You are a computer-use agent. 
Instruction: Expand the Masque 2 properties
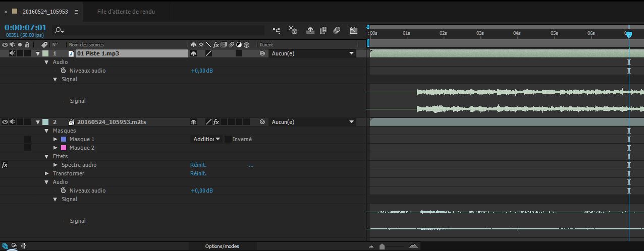[56, 148]
